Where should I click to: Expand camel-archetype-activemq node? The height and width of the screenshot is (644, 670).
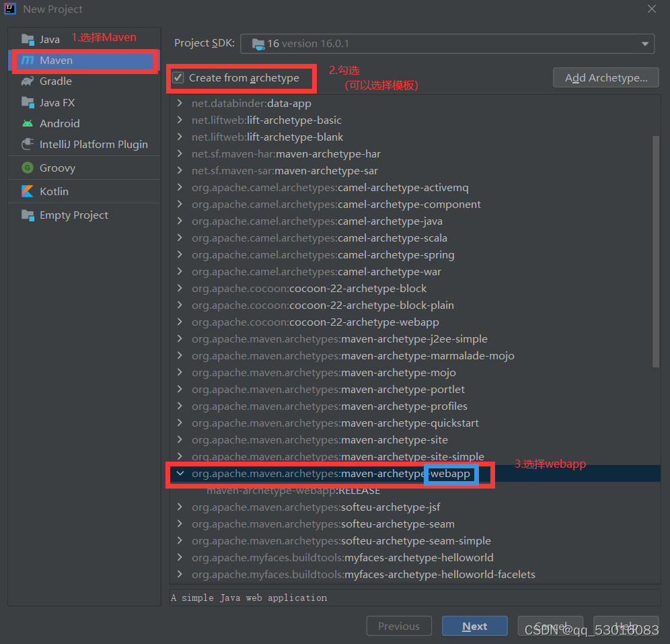point(180,187)
